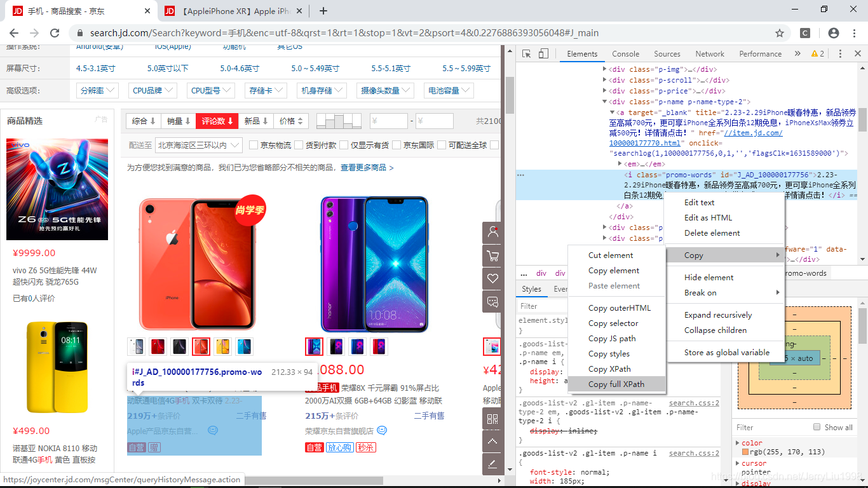Reload the page with the refresh icon
The image size is (868, 488).
(55, 33)
